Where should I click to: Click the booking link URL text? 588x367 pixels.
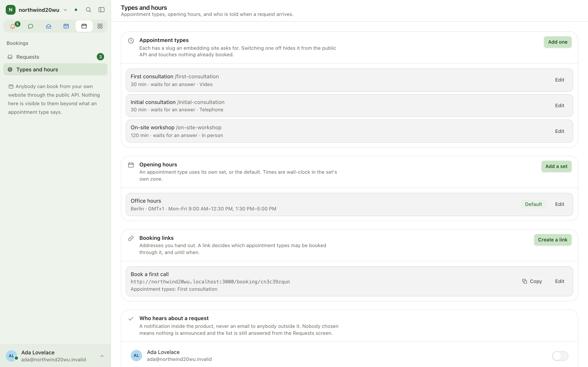tap(210, 282)
